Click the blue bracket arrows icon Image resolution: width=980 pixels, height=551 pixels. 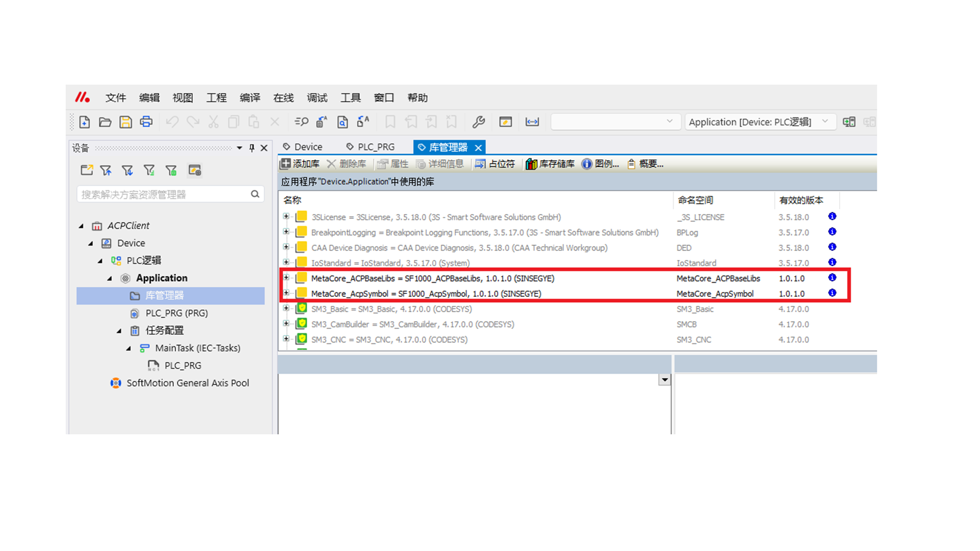click(532, 122)
